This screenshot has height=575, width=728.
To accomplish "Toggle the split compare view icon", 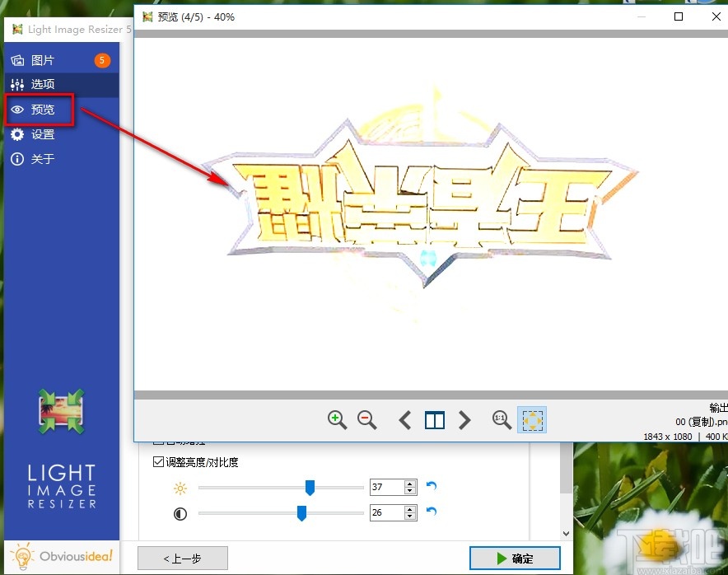I will [435, 420].
